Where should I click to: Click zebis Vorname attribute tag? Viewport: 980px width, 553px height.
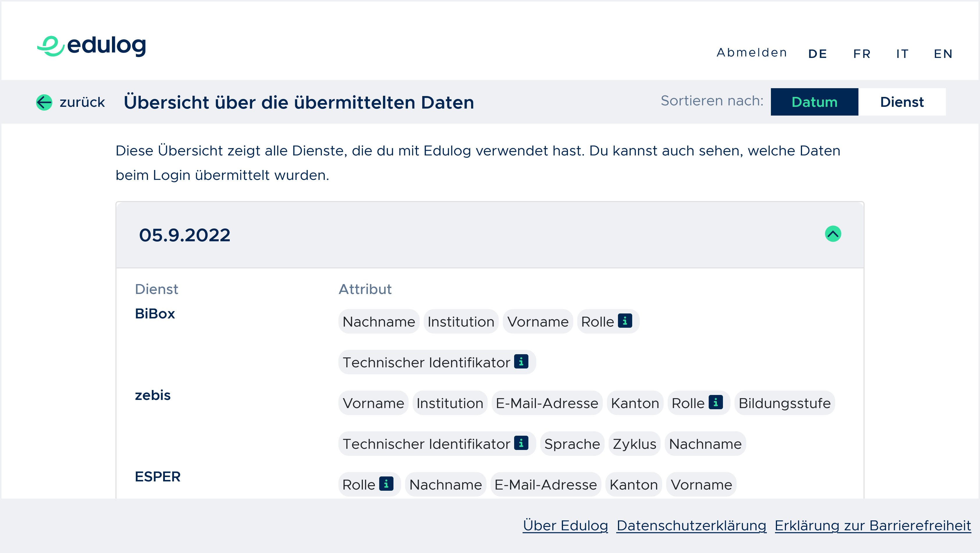tap(373, 403)
